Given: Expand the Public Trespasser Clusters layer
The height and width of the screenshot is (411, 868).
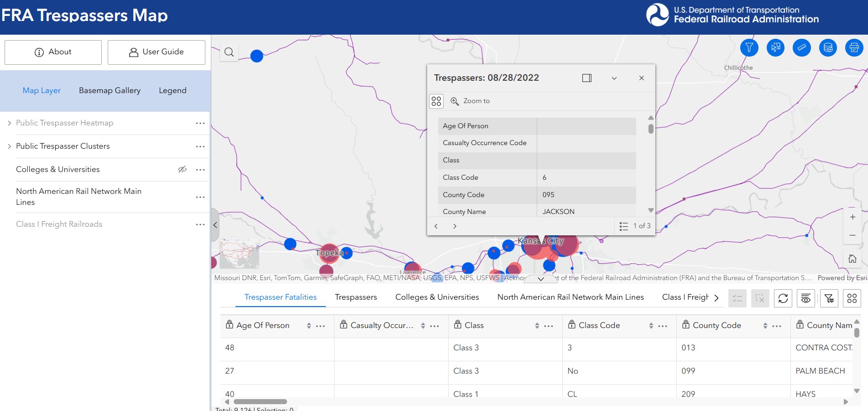Looking at the screenshot, I should tap(9, 146).
